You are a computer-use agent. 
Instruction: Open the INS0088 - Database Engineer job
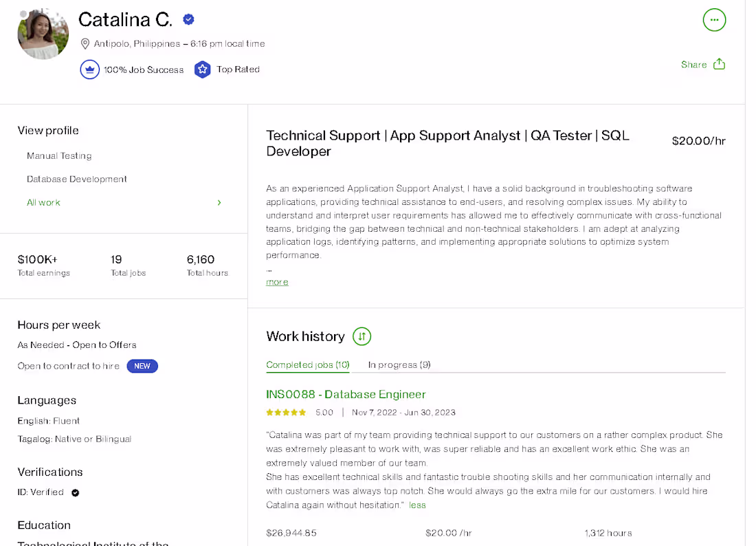346,394
